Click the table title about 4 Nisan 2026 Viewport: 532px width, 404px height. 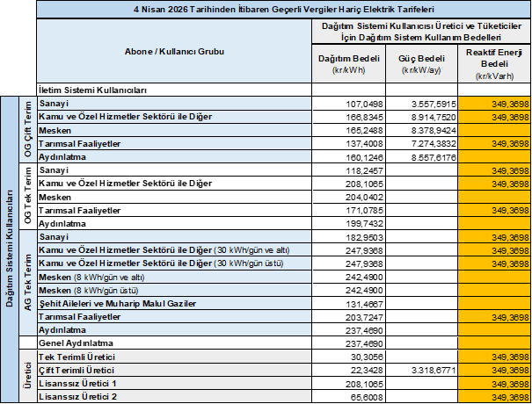click(284, 9)
